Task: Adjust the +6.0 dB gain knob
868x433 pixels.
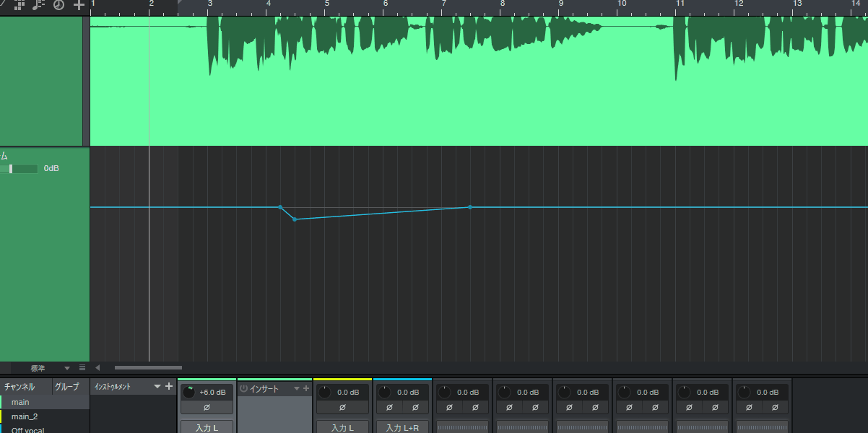Action: coord(189,393)
